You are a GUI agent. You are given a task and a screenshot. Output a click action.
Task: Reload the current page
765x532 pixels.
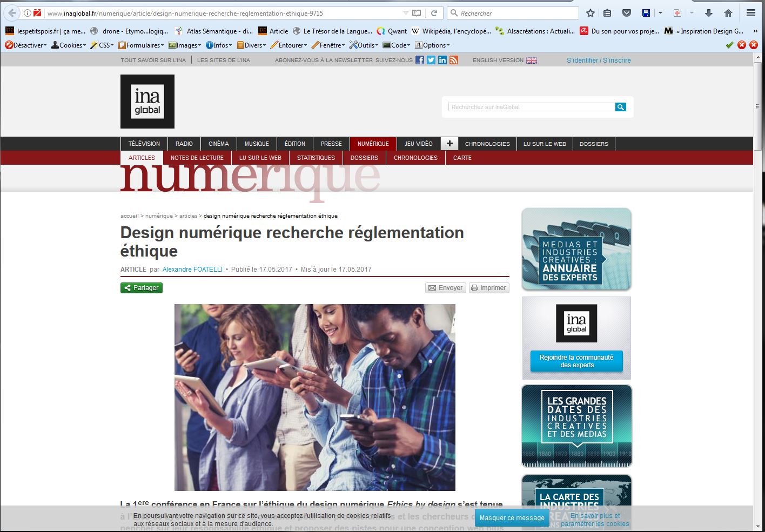(434, 13)
